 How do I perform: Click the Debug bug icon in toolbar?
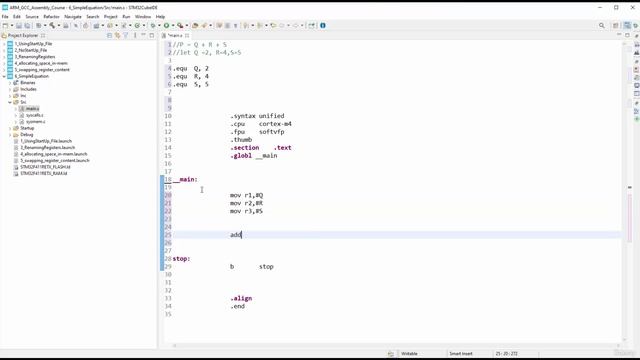[153, 25]
